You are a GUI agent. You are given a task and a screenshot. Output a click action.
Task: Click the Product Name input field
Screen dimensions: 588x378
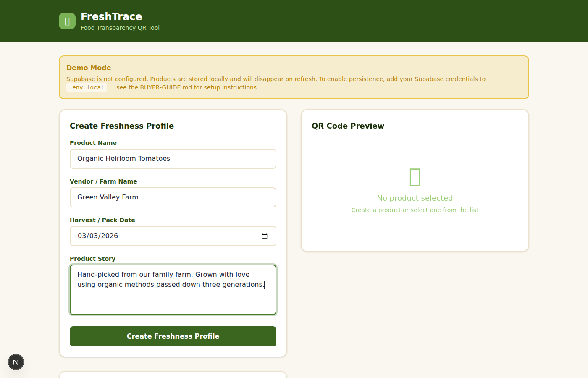[x=173, y=159]
